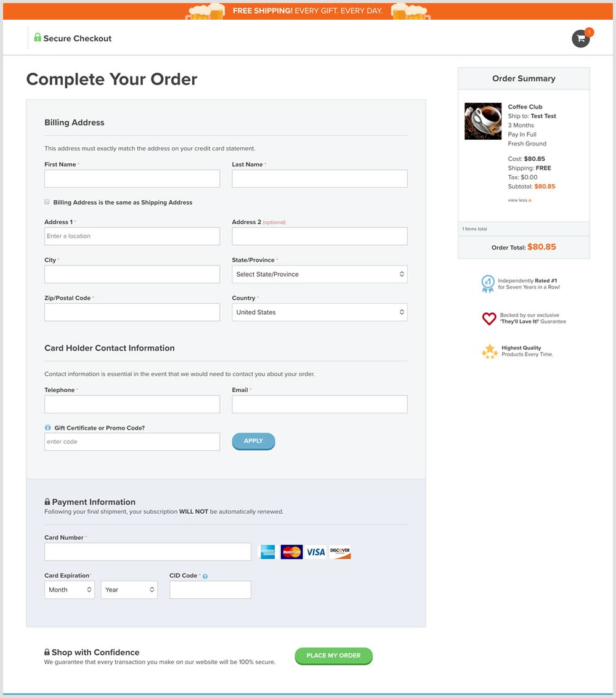Click the American Express card icon
The height and width of the screenshot is (698, 616).
pyautogui.click(x=267, y=552)
